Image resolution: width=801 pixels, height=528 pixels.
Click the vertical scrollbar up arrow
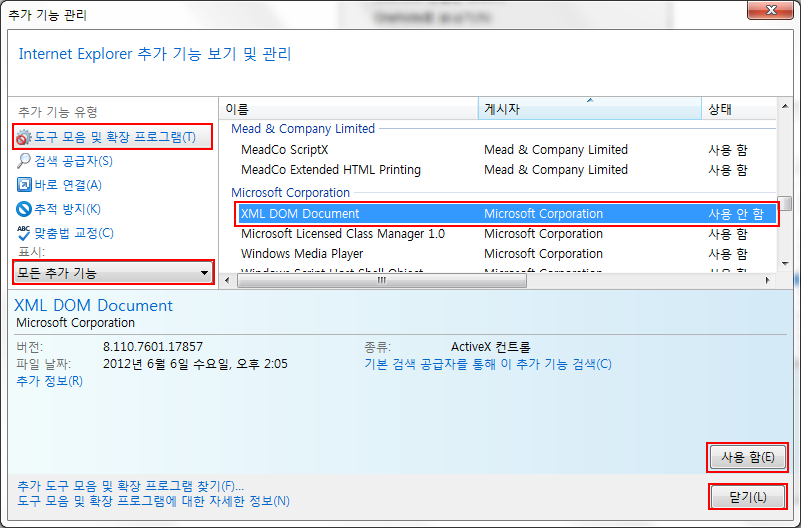point(785,106)
